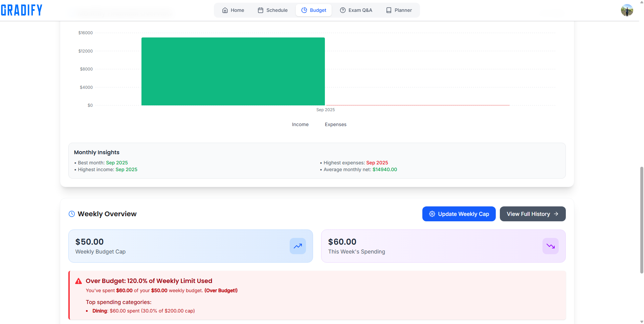Click best month Sep 2025 value
Image resolution: width=644 pixels, height=324 pixels.
[x=117, y=163]
